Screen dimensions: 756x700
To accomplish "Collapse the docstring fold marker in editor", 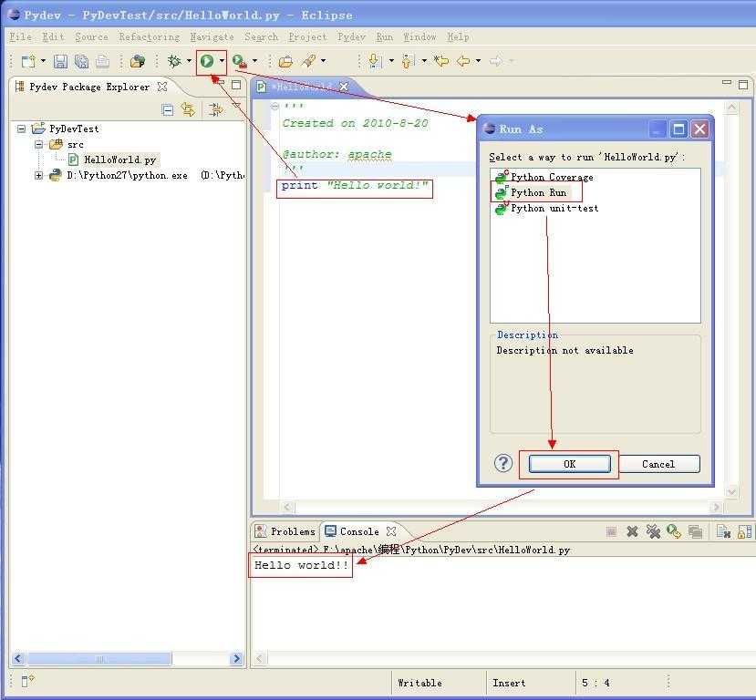I will (274, 106).
